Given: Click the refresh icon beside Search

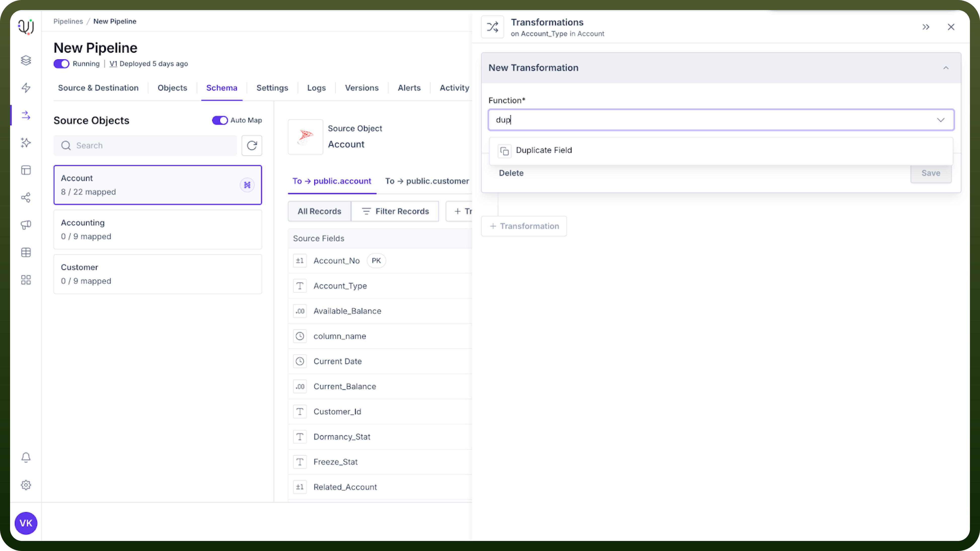Looking at the screenshot, I should coord(251,145).
